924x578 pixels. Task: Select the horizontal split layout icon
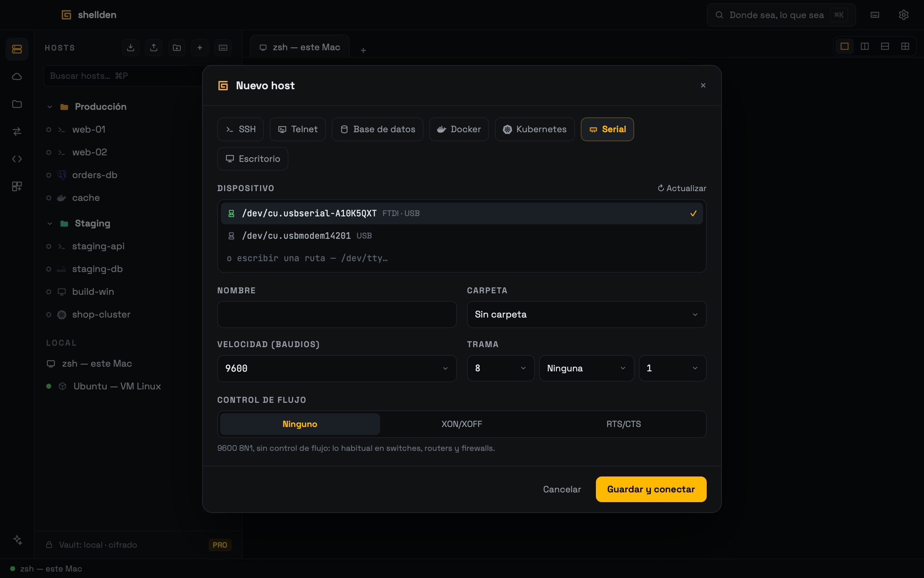tap(885, 46)
